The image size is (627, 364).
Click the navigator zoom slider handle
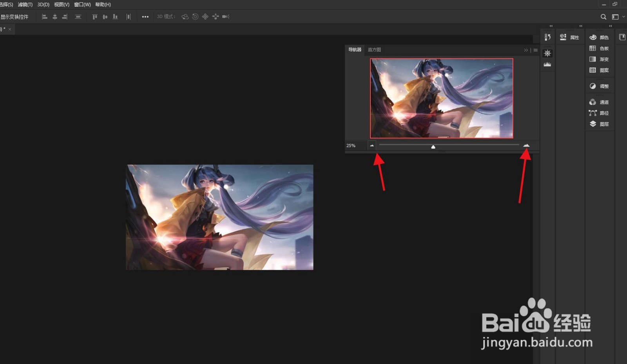[433, 147]
